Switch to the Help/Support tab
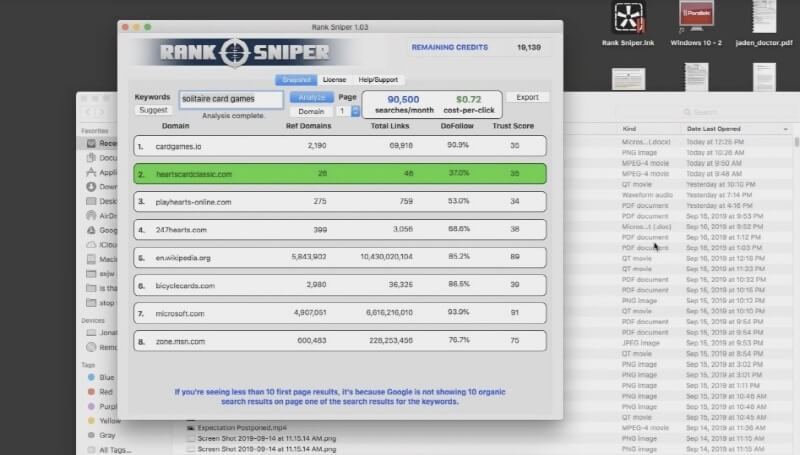800x455 pixels. [x=378, y=80]
